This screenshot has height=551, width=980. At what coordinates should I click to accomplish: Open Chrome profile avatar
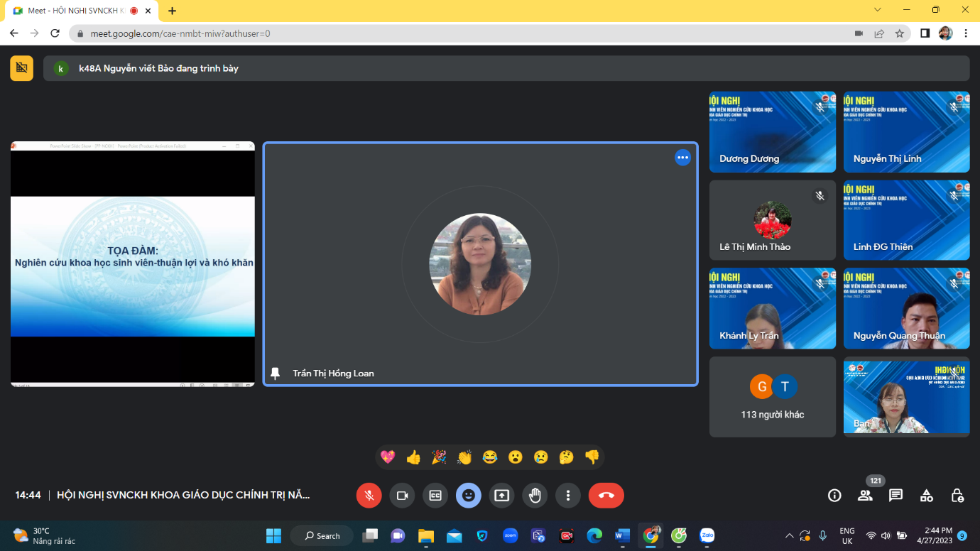click(945, 33)
